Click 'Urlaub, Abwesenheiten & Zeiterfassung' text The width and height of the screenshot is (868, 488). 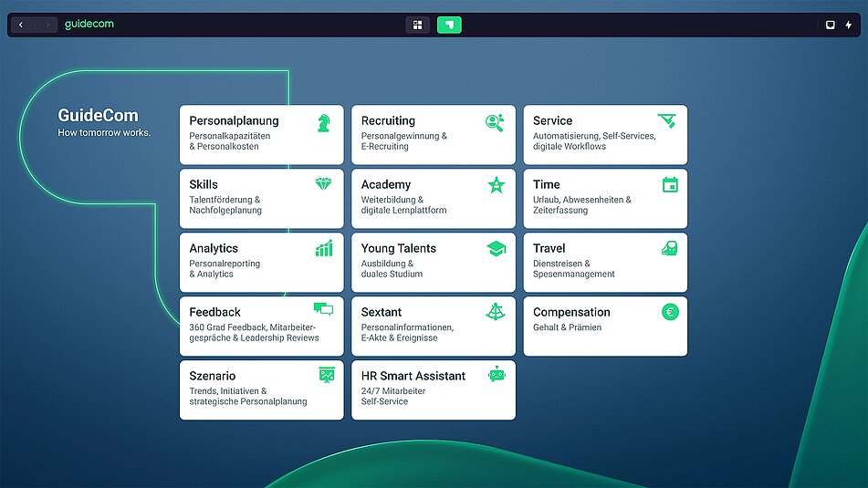point(581,204)
